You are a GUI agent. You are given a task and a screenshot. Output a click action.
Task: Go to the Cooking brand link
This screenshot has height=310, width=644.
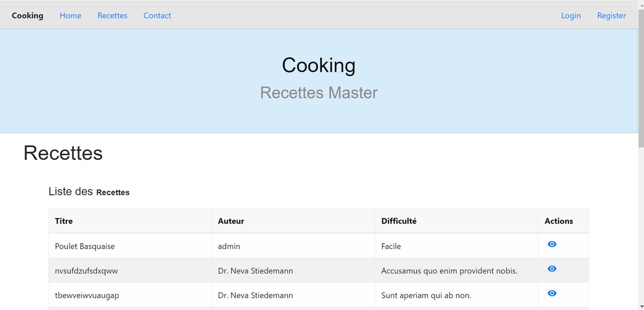28,16
